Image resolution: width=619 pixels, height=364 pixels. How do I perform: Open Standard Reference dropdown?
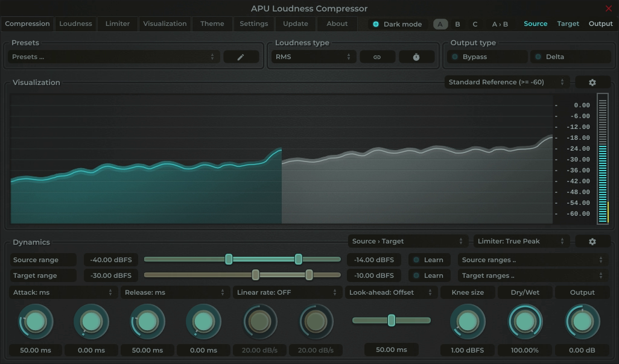tap(507, 83)
